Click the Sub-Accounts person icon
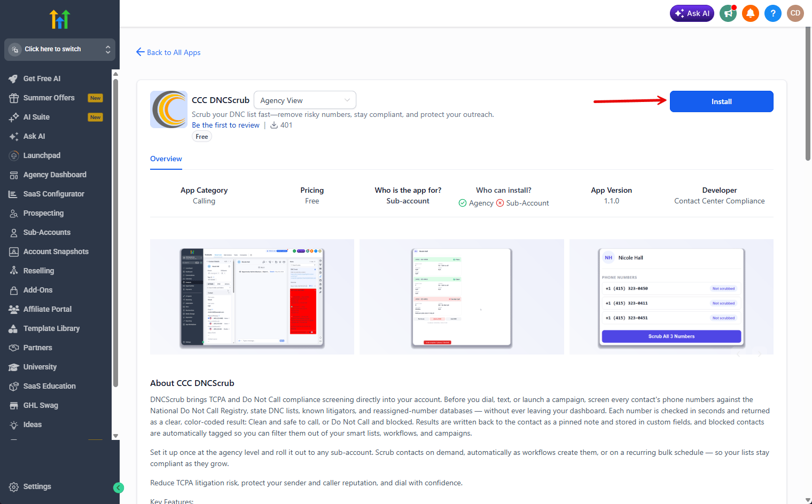The image size is (812, 504). (14, 233)
